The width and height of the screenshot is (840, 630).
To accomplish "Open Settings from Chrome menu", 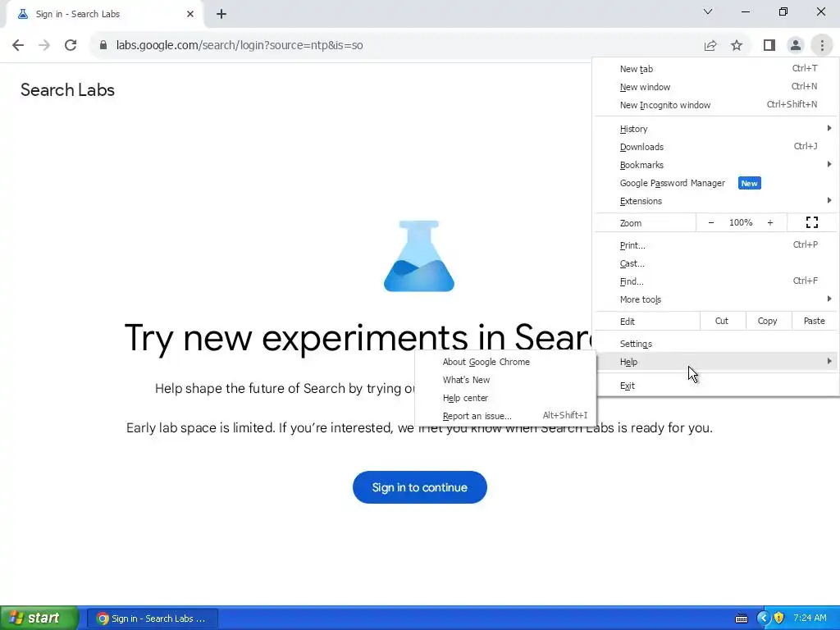I will pos(715,344).
